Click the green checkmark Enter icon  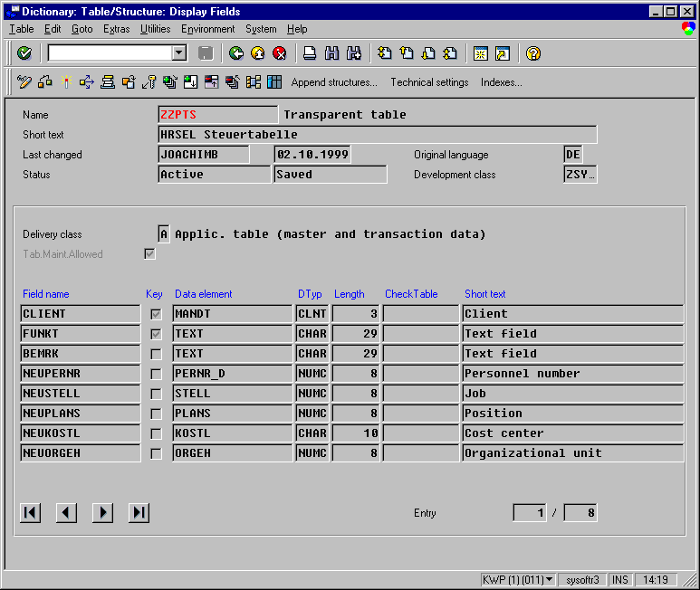(x=24, y=53)
